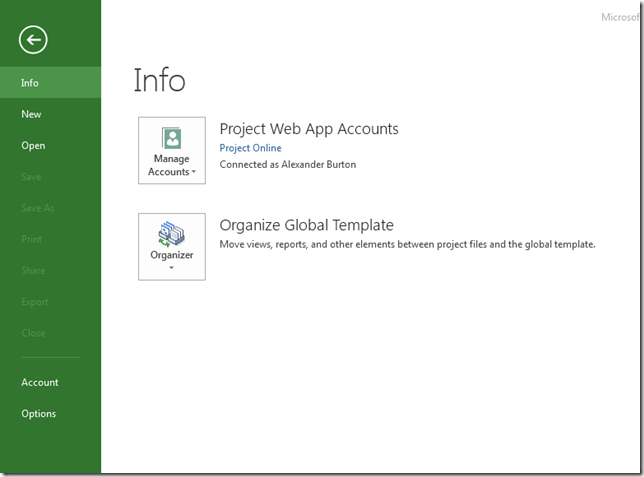Choose the Save menu item
Viewport: 644px width, 477px height.
tap(50, 177)
